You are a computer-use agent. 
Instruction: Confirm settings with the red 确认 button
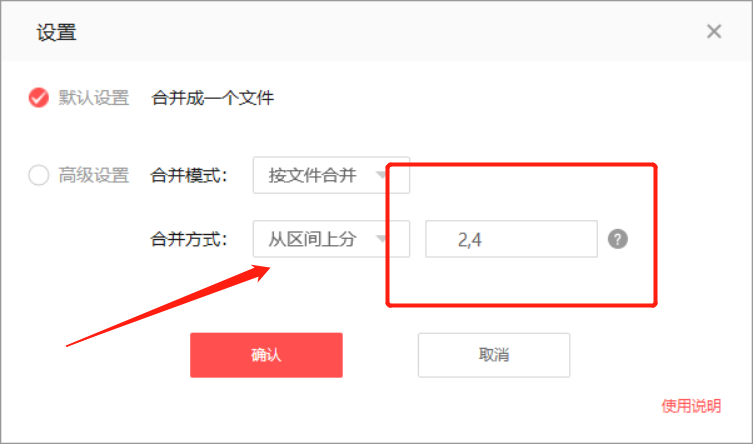267,355
